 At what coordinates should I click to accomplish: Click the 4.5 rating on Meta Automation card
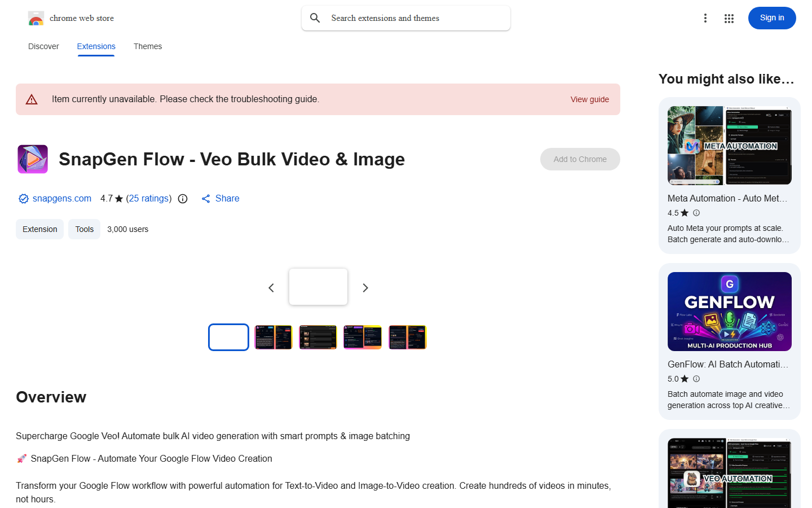point(673,213)
